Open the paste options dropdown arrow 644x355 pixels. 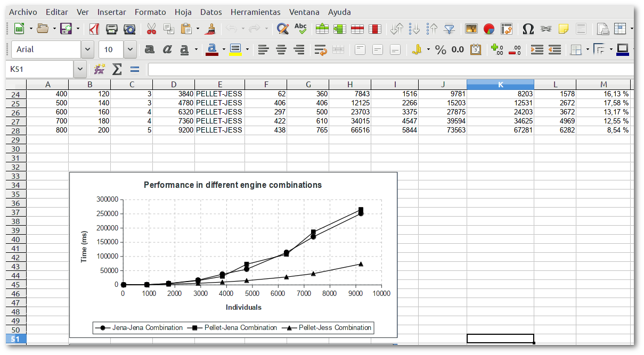tap(198, 29)
